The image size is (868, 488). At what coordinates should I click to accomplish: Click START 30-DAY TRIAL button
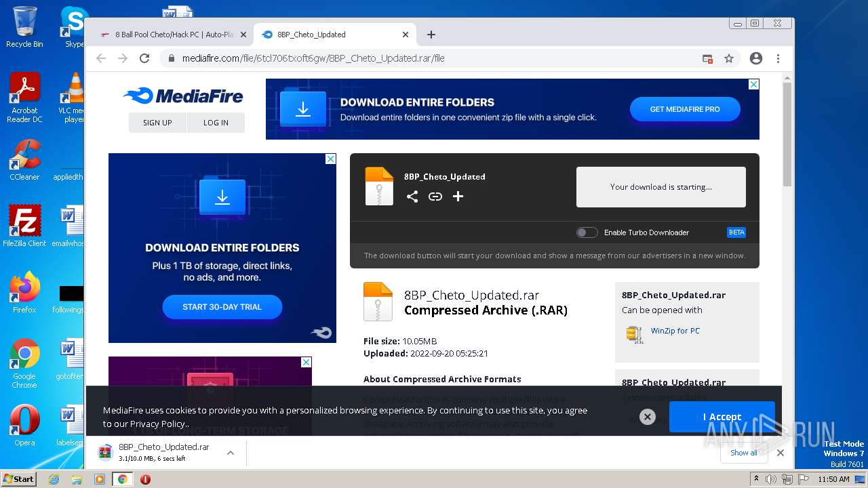(x=222, y=307)
